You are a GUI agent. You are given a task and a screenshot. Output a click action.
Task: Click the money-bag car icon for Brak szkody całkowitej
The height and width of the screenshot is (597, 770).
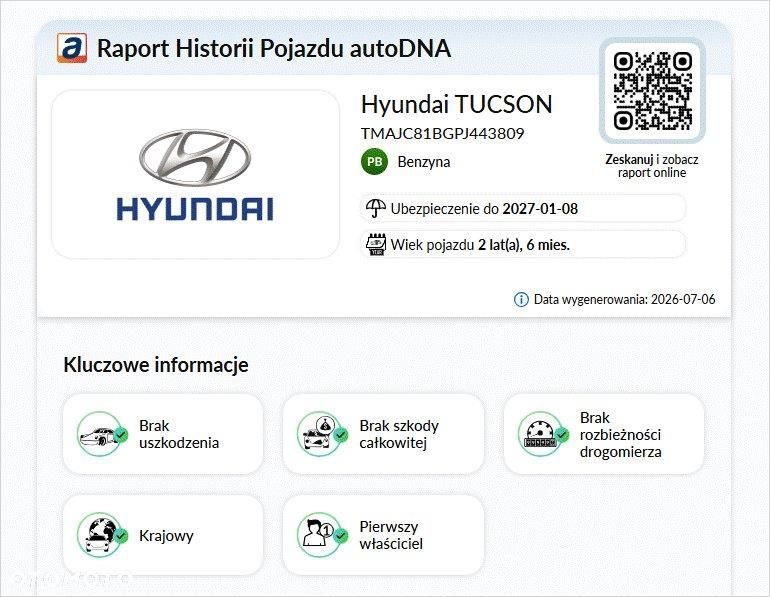pos(321,434)
